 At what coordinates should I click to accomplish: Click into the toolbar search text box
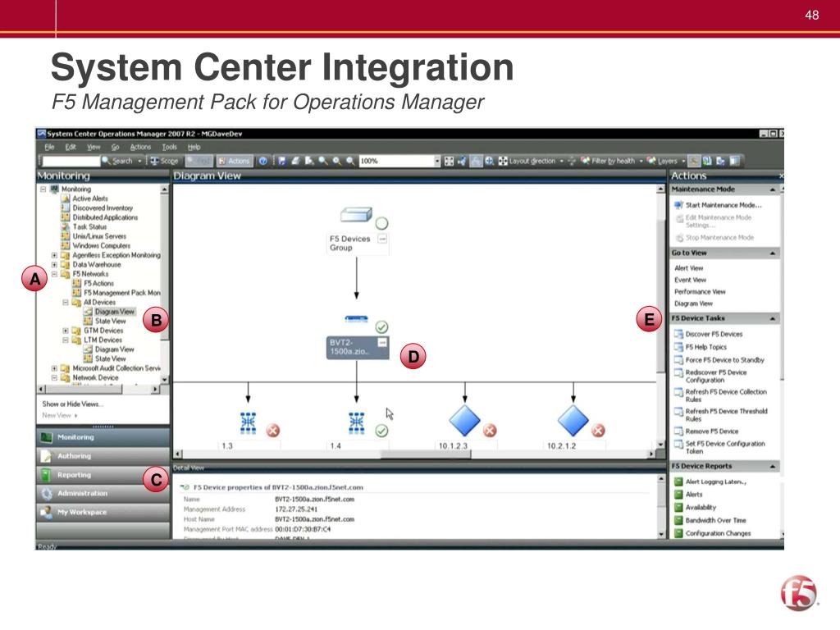(71, 161)
